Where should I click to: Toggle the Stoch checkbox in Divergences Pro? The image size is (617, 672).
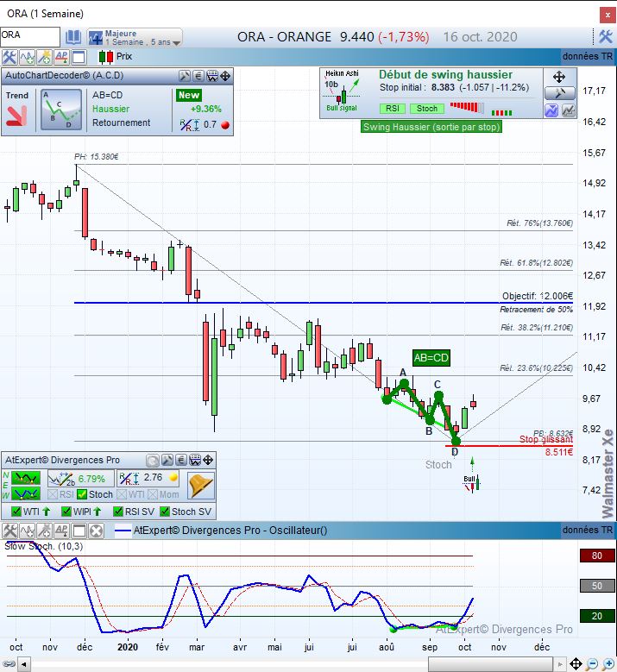(82, 494)
